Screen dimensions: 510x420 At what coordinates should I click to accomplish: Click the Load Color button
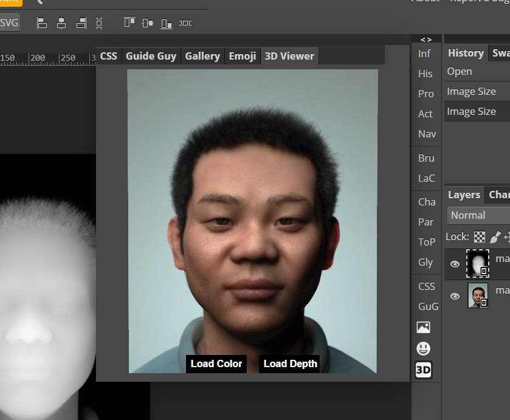coord(216,364)
